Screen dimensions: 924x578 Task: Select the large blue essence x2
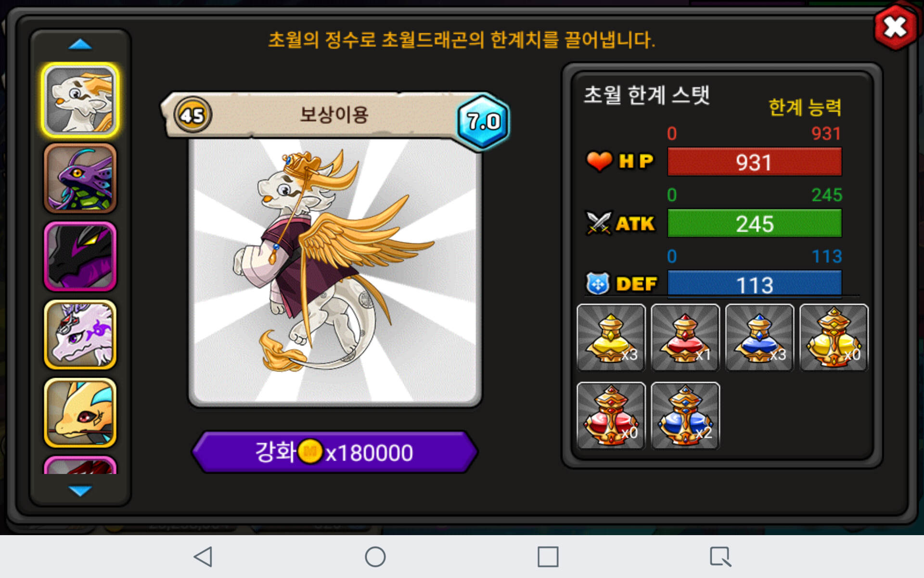(685, 416)
